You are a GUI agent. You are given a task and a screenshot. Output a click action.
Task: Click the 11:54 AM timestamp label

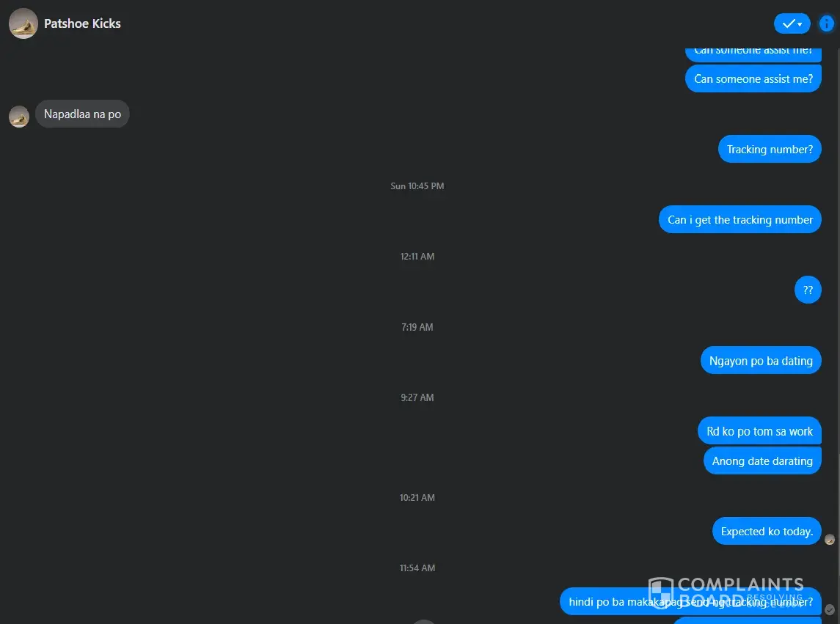[417, 568]
